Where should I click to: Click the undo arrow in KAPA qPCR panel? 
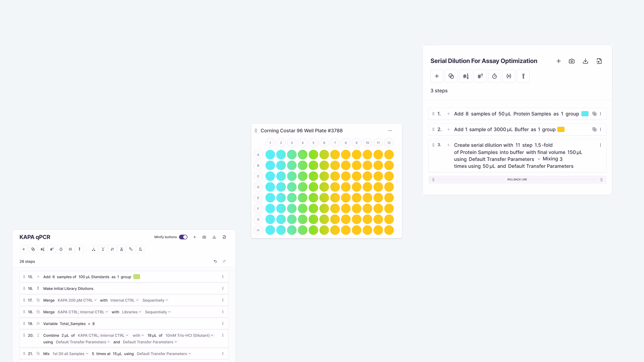tap(215, 261)
